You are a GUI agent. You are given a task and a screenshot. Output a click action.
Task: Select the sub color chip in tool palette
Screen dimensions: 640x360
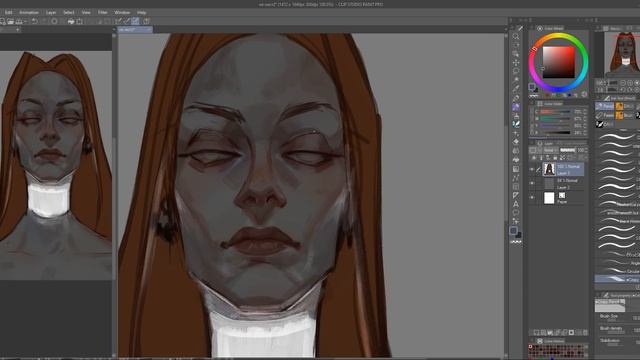[x=518, y=235]
